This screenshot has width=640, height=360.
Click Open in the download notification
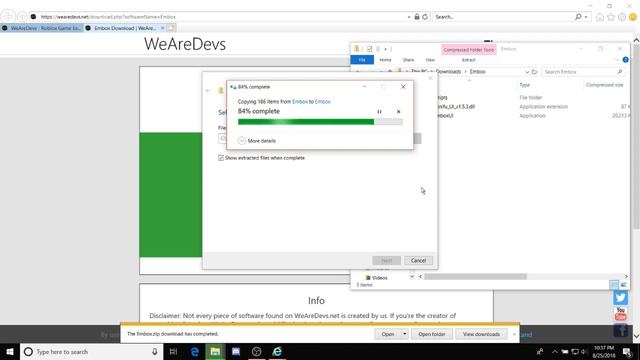[x=388, y=334]
